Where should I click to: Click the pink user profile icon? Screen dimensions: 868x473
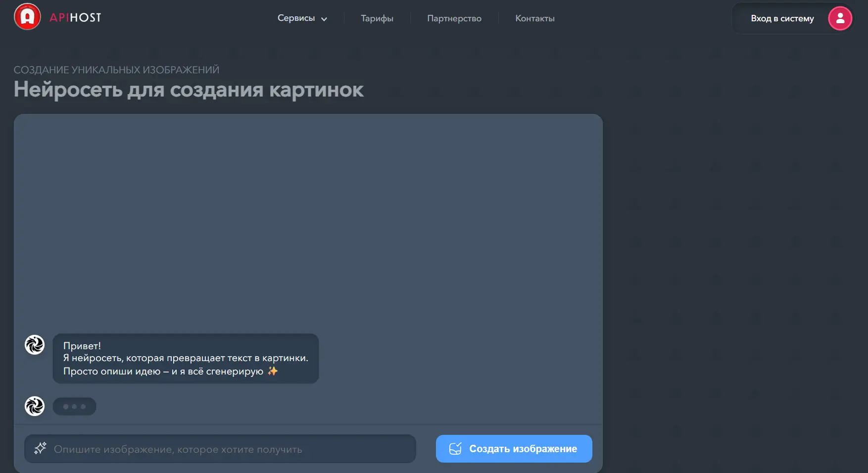click(x=840, y=18)
